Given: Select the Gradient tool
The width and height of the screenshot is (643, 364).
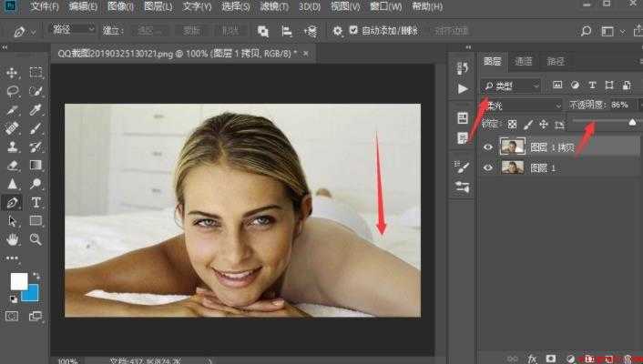Looking at the screenshot, I should [x=36, y=166].
